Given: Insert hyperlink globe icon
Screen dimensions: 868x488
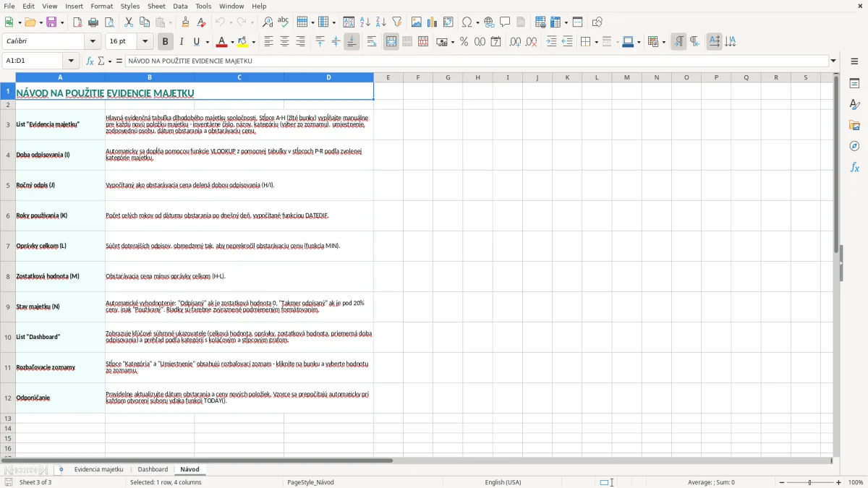Looking at the screenshot, I should (490, 22).
